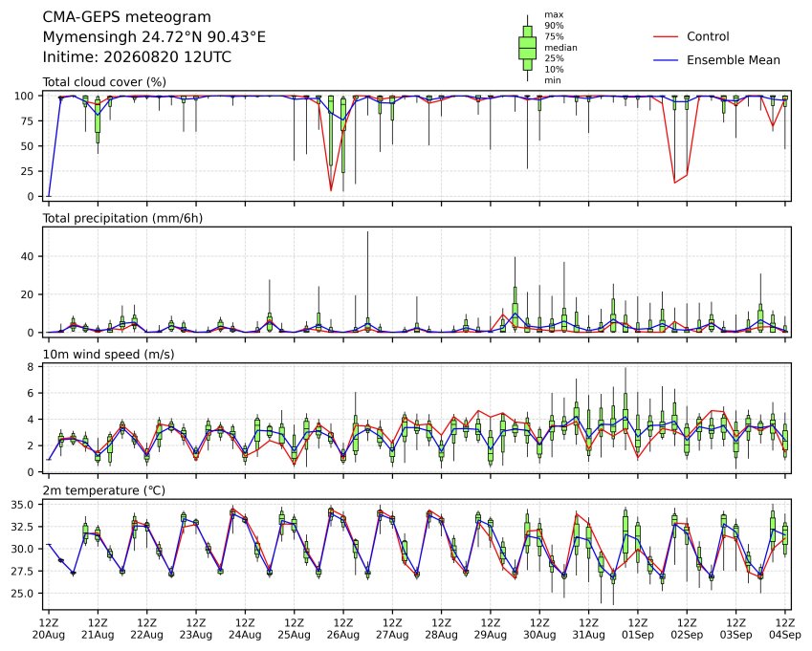
Task: Click the '50' tick on cloud cover axis
Action: click(27, 146)
